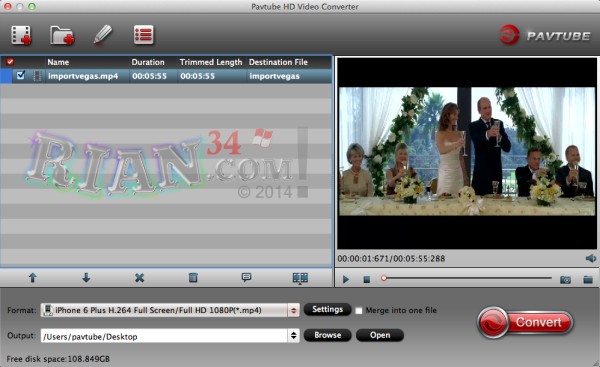The width and height of the screenshot is (600, 367).
Task: Click the Browse button
Action: 328,335
